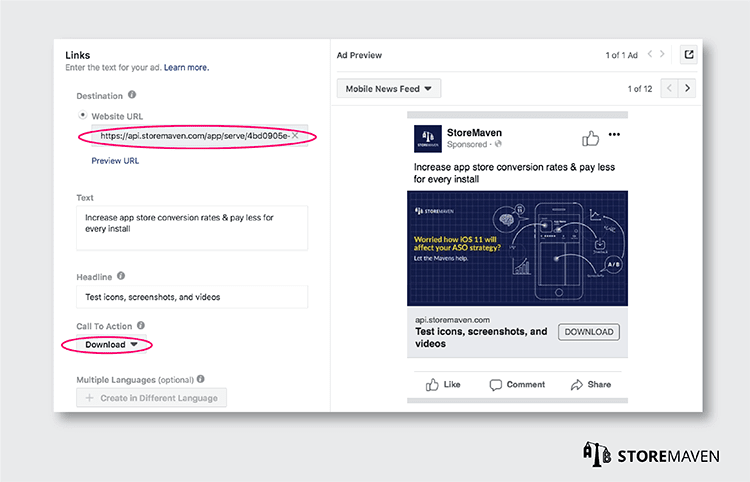Click the StoreMaven page avatar in the ad
This screenshot has height=482, width=750.
[428, 139]
